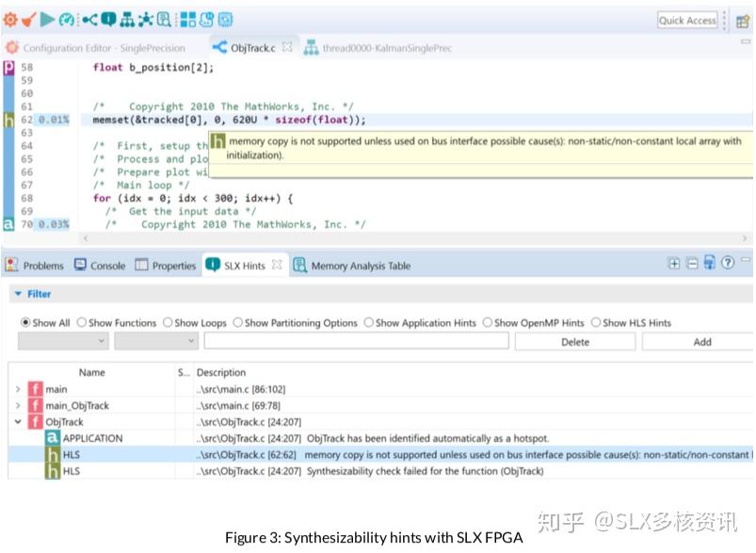Screen dimensions: 756x553
Task: Expand all hints with the plus icon
Action: pyautogui.click(x=674, y=264)
